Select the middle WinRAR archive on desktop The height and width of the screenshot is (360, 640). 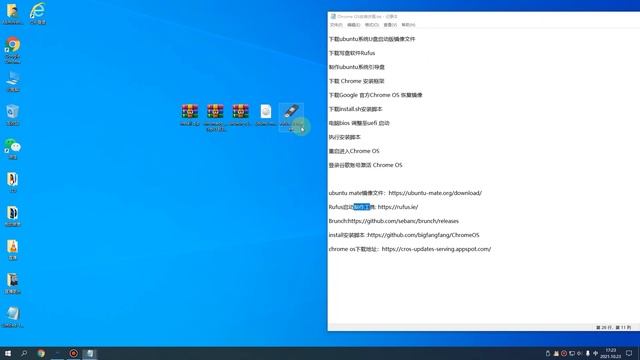pyautogui.click(x=215, y=118)
